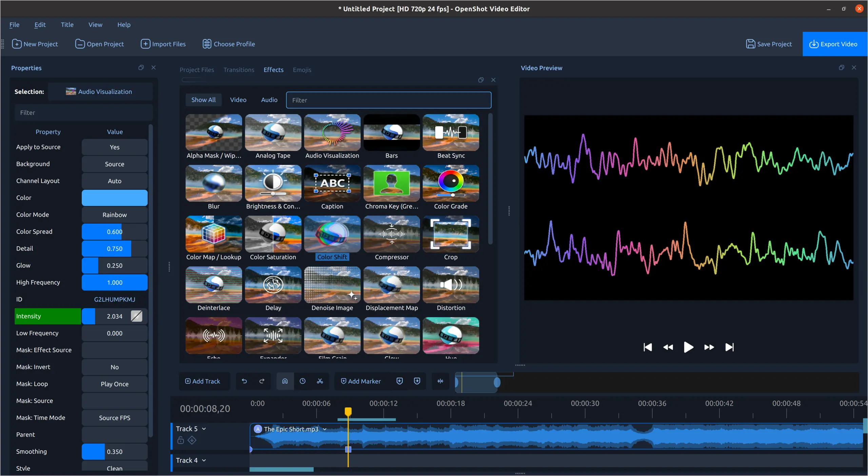Switch to the Emojis tab
This screenshot has height=476, width=868.
pos(302,70)
